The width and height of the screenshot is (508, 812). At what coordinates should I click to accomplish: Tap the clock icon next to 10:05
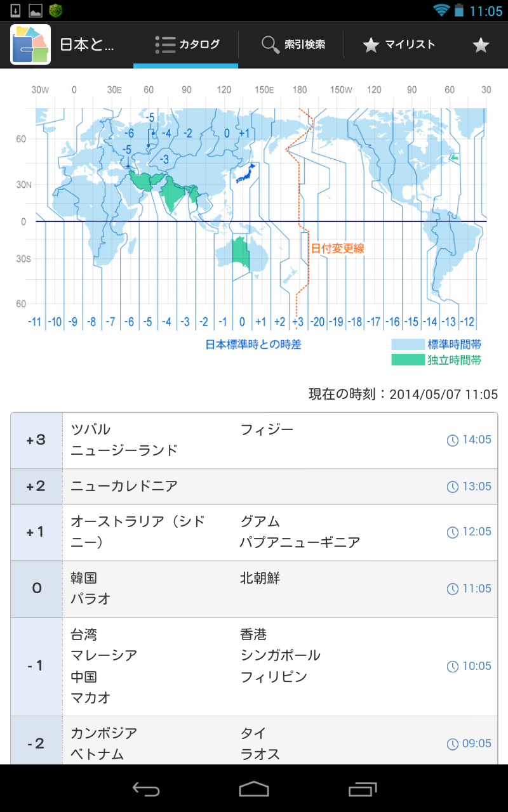tap(453, 666)
